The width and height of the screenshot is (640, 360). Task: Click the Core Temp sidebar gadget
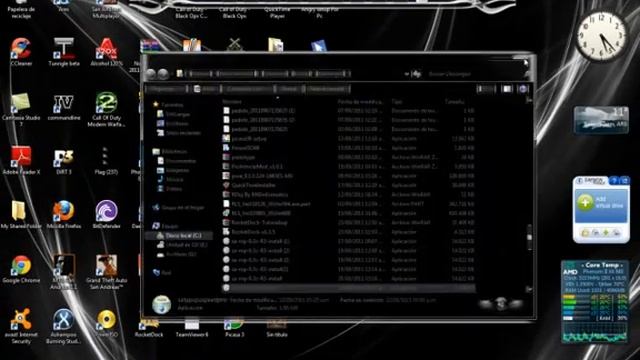tap(595, 302)
